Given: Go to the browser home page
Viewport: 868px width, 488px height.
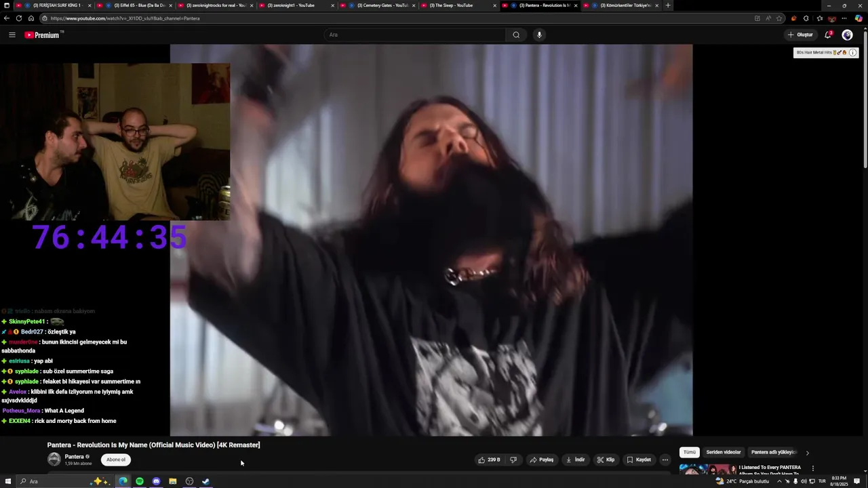Looking at the screenshot, I should pos(31,18).
